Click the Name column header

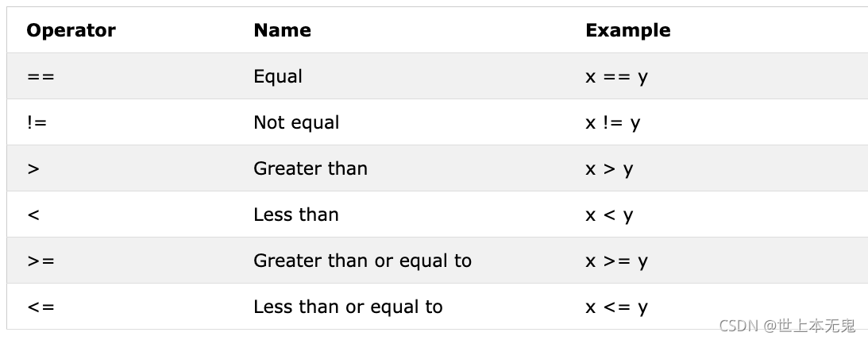coord(283,30)
